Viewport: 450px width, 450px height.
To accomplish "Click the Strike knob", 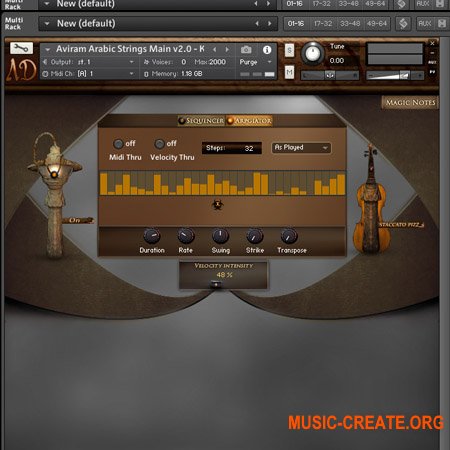I will pyautogui.click(x=255, y=236).
